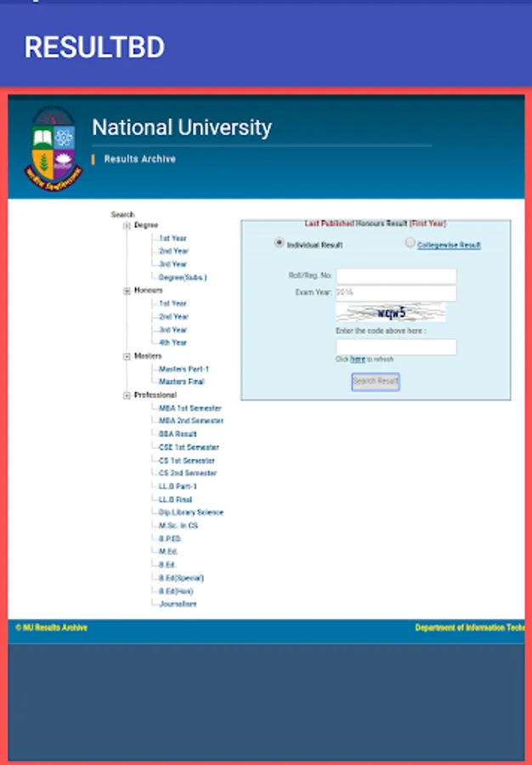
Task: Click the Honours category label
Action: point(148,291)
